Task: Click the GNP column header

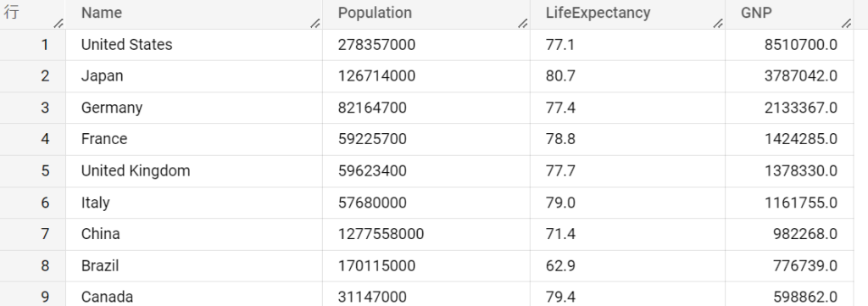Action: [789, 14]
